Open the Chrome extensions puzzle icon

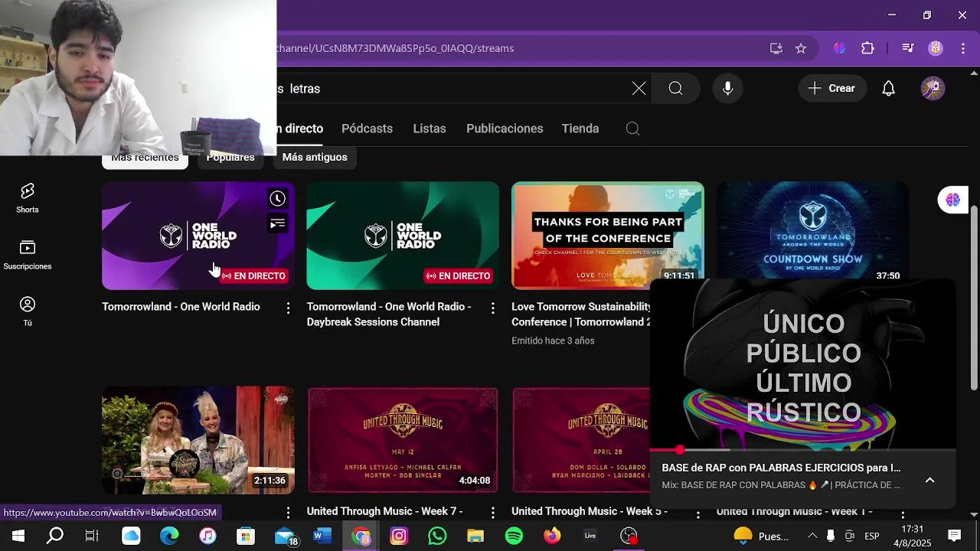pos(867,48)
